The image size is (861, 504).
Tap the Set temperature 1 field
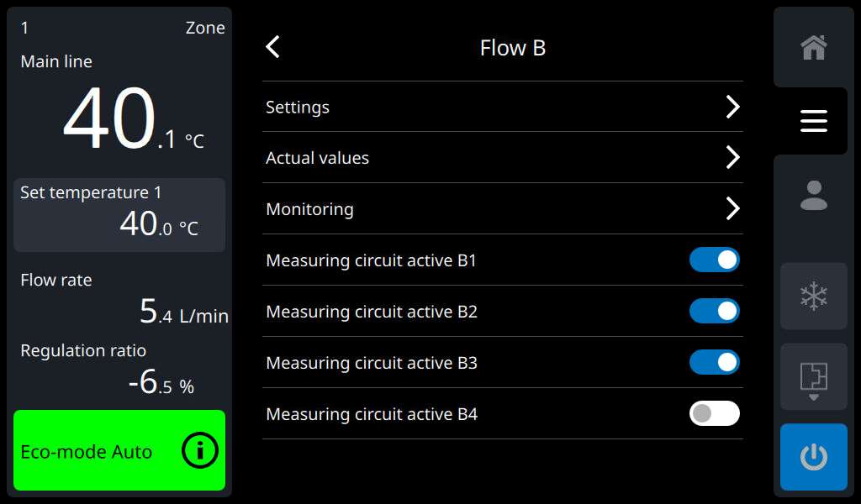(x=119, y=215)
